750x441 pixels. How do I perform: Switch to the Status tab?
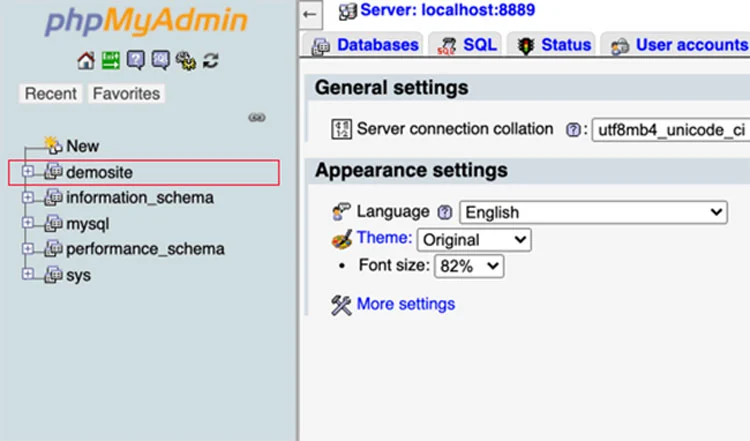(551, 44)
